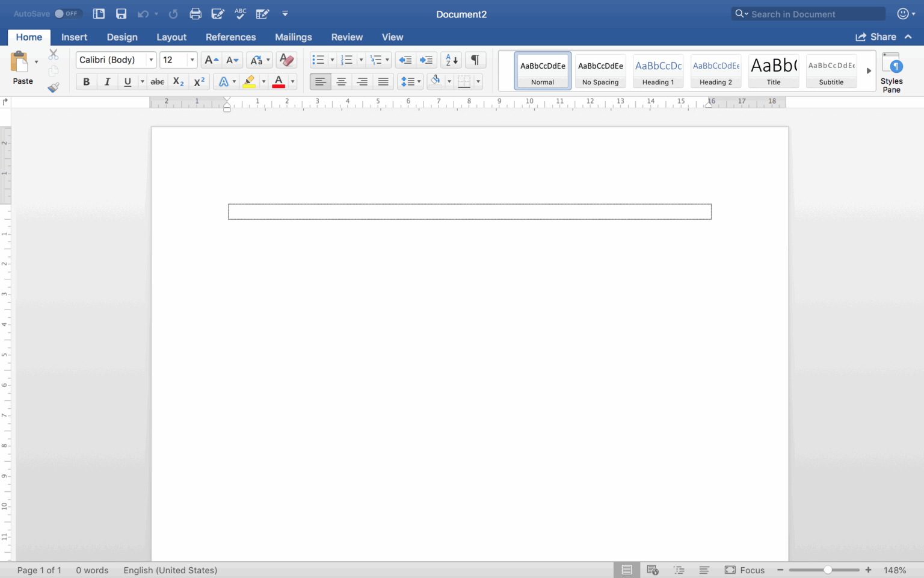Image resolution: width=924 pixels, height=578 pixels.
Task: Show paragraph marks
Action: point(475,60)
